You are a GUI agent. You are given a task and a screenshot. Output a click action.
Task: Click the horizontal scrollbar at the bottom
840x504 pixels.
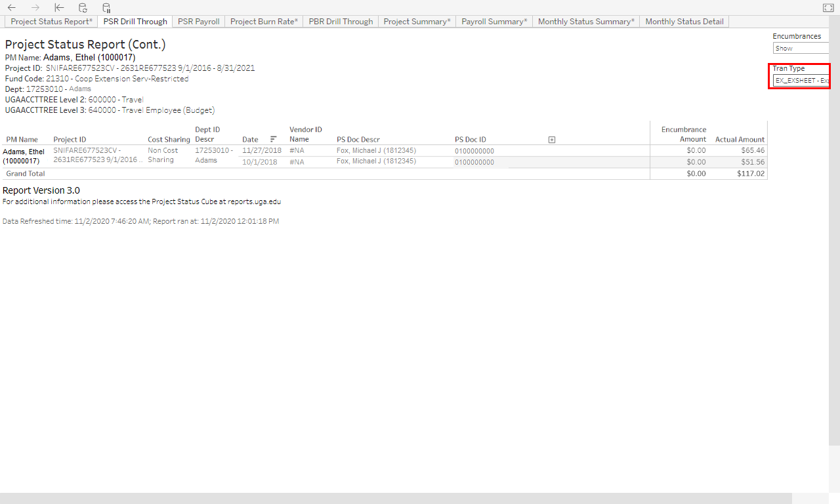click(x=396, y=498)
